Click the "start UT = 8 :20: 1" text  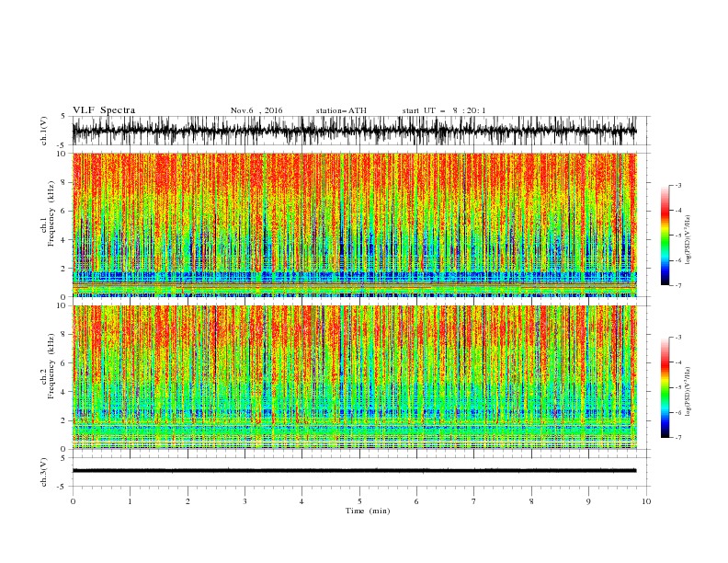444,110
